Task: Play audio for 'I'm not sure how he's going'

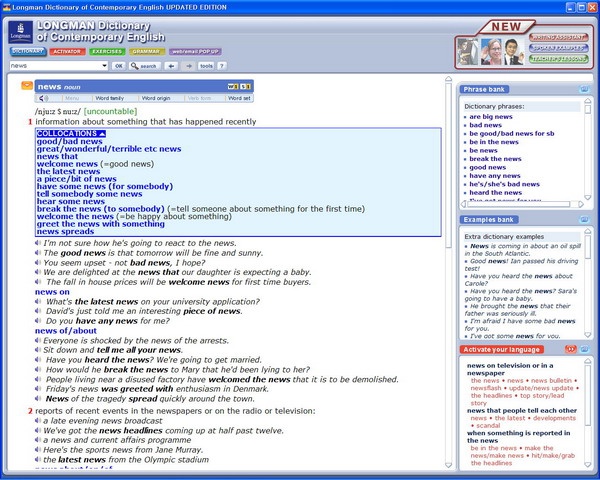Action: pyautogui.click(x=38, y=243)
